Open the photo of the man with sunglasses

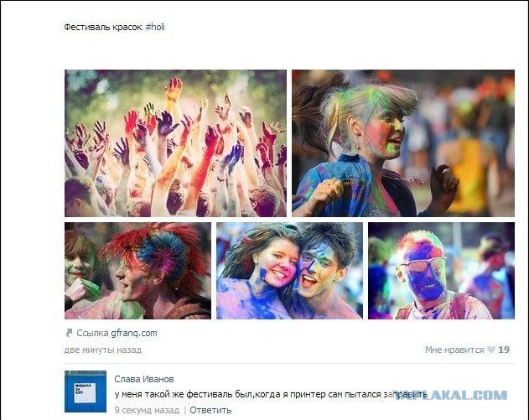(x=441, y=271)
